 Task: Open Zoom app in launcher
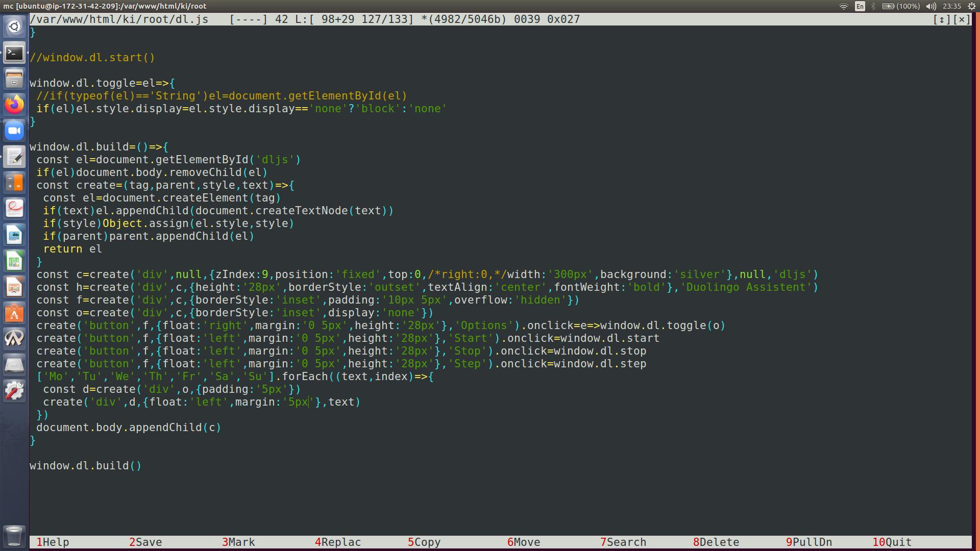point(14,131)
